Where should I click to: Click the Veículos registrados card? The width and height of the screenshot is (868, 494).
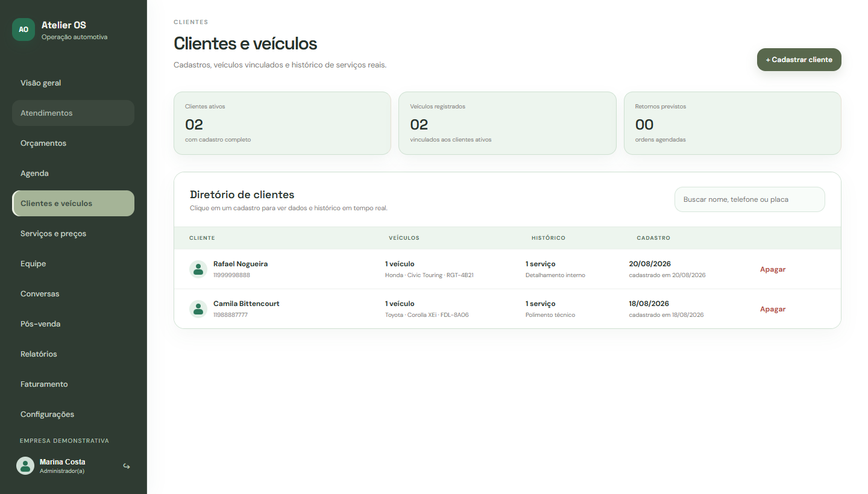point(508,123)
